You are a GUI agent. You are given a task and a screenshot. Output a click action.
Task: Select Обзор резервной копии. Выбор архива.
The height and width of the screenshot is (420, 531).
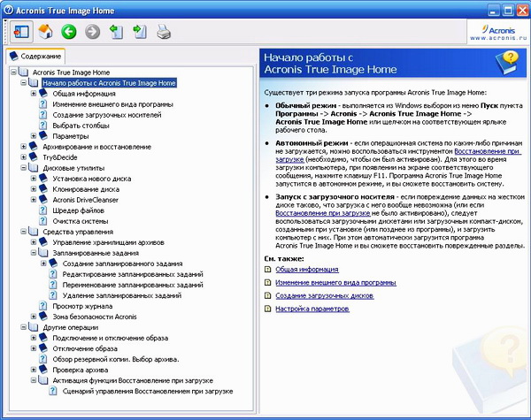pos(116,359)
